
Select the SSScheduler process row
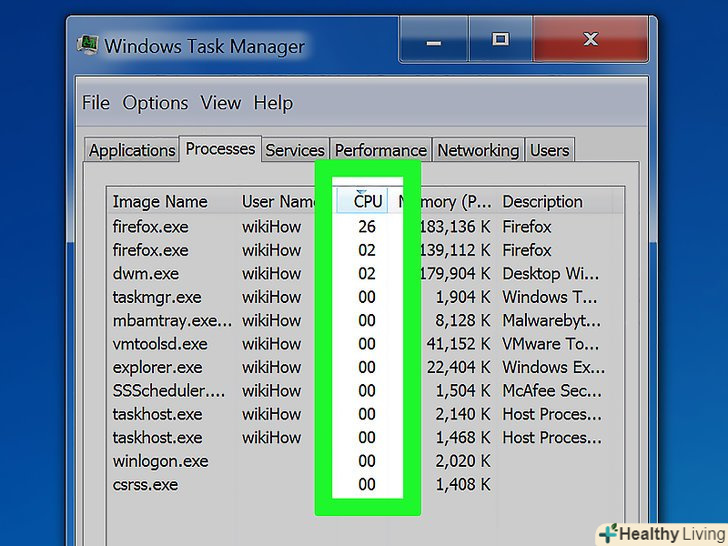[365, 391]
